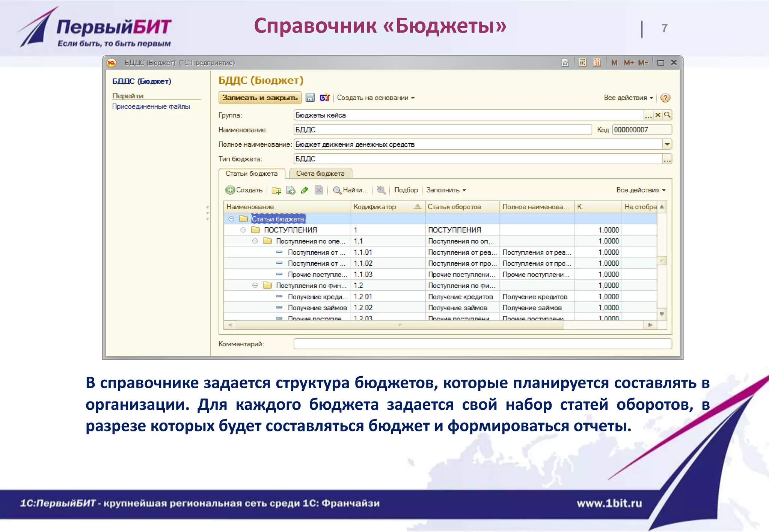This screenshot has width=769, height=532.
Task: Click the Записать и закрыть button
Action: tap(260, 98)
